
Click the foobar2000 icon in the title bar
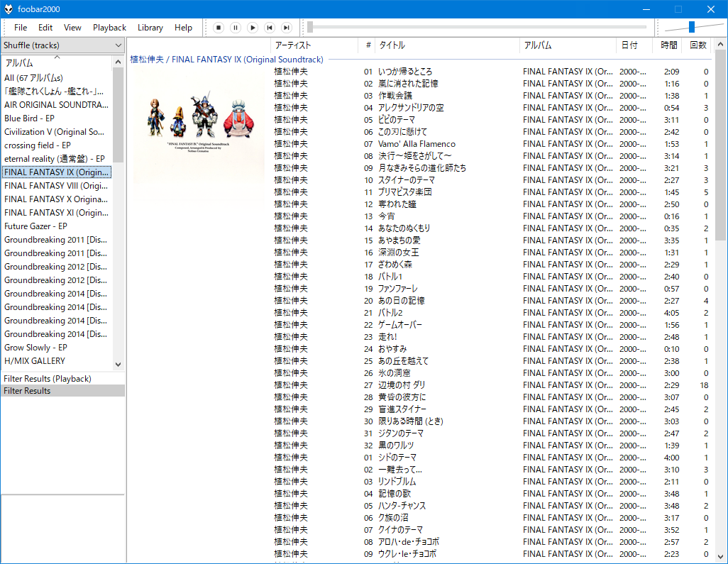click(x=8, y=9)
